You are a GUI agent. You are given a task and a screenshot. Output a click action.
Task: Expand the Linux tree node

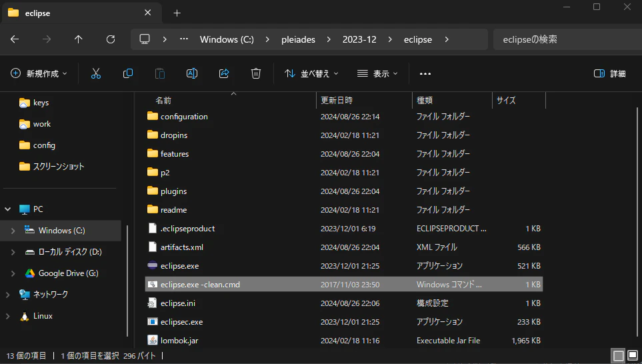point(8,316)
